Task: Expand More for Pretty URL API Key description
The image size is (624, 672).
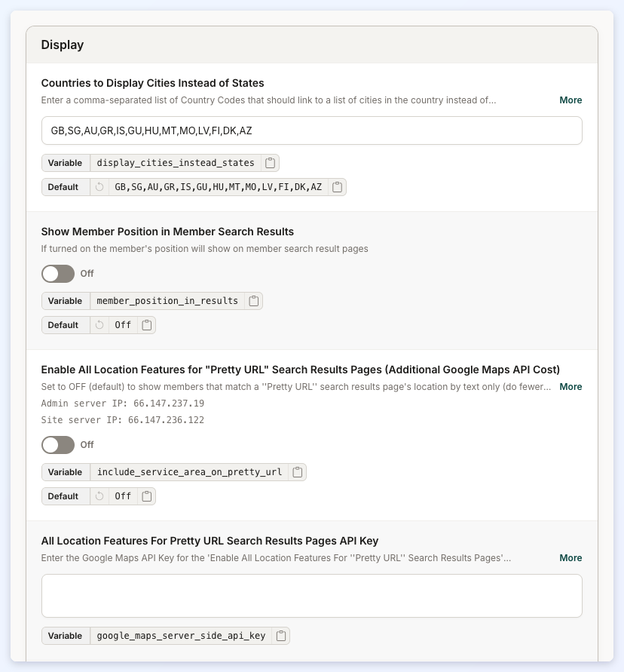Action: [x=570, y=558]
